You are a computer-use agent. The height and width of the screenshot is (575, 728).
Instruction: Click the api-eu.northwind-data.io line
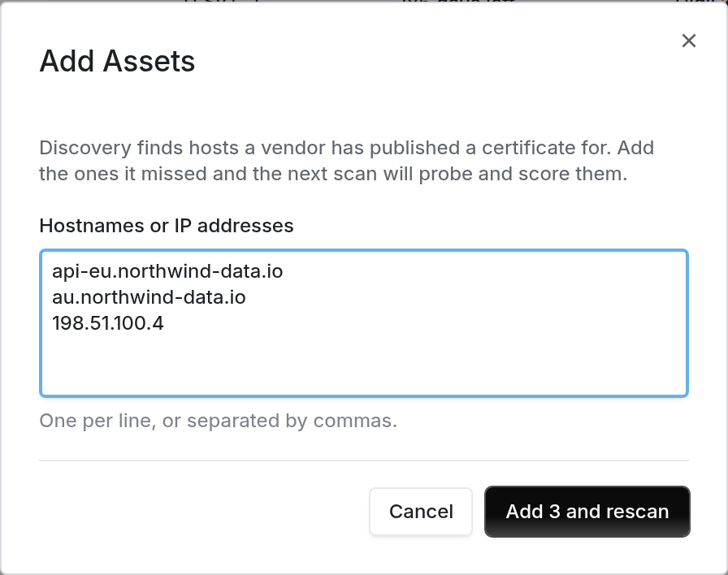coord(167,271)
